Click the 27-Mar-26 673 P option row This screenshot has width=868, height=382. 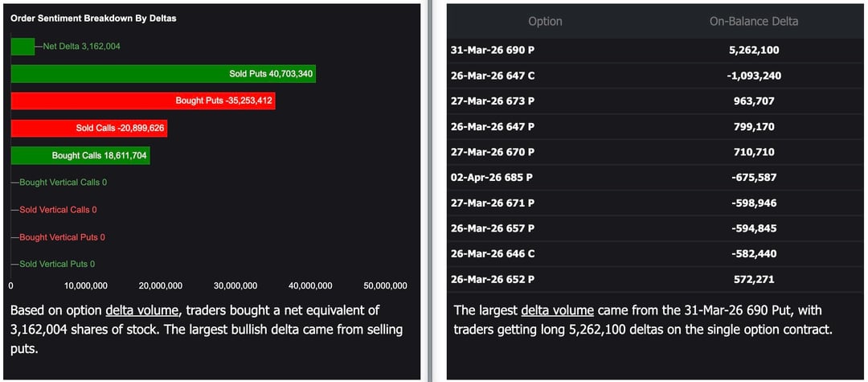(655, 101)
